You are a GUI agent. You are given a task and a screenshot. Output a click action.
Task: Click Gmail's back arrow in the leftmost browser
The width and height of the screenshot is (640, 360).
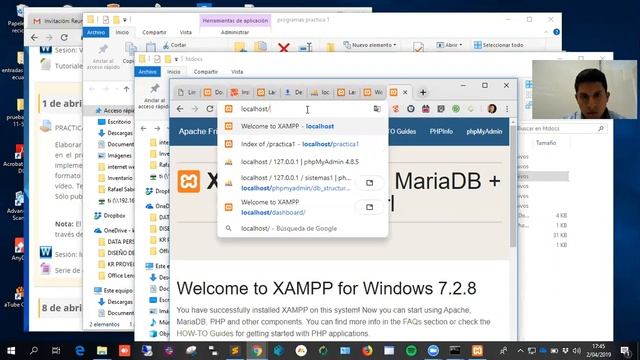[34, 38]
